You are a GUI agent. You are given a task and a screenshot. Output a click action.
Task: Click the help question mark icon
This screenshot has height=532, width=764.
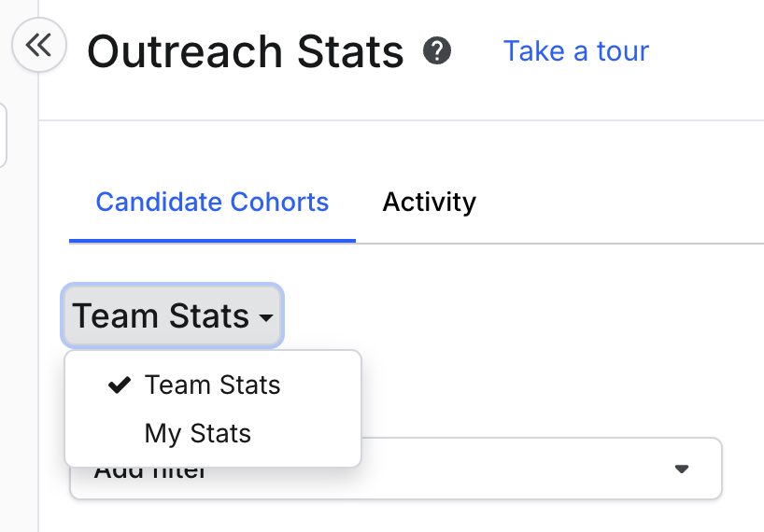436,50
